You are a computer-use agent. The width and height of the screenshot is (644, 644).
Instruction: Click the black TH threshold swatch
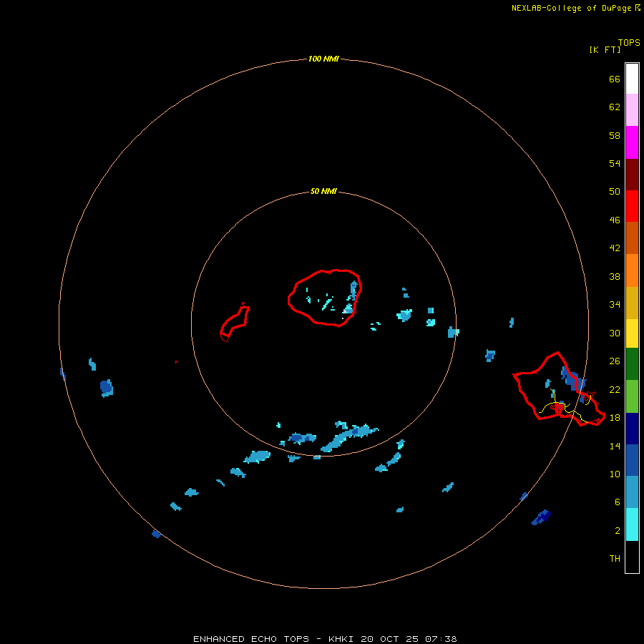pyautogui.click(x=632, y=557)
